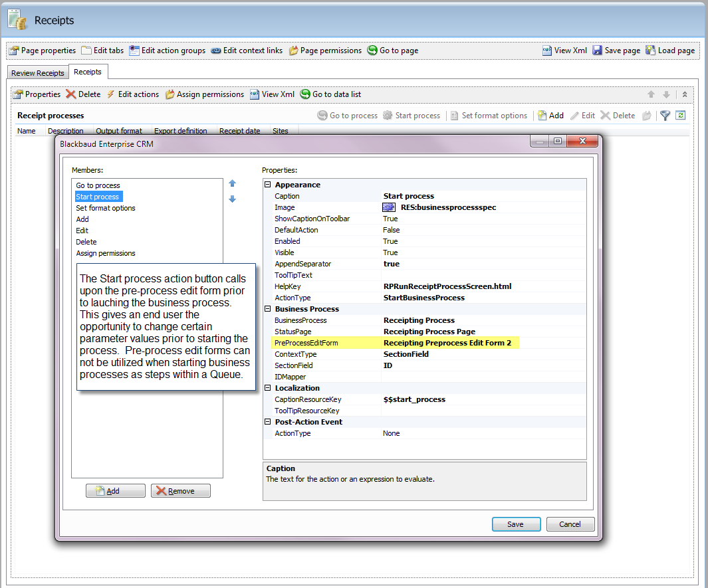The height and width of the screenshot is (588, 708).
Task: Move selected member up with blue arrow
Action: [232, 183]
